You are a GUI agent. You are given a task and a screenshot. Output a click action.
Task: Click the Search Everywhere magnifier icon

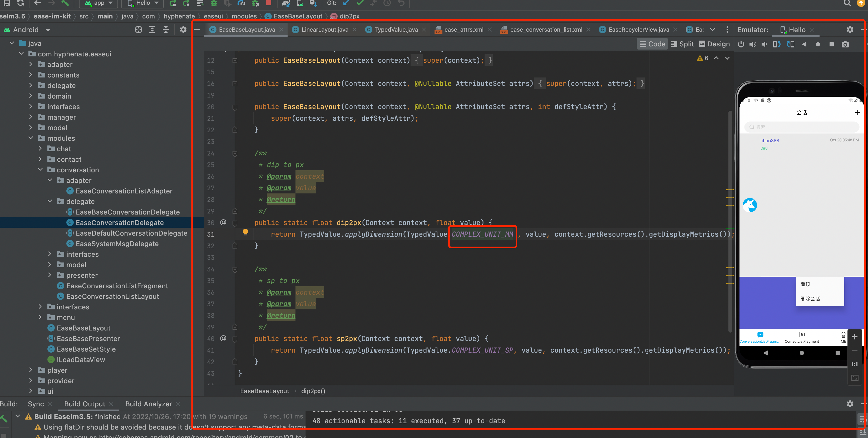[847, 3]
